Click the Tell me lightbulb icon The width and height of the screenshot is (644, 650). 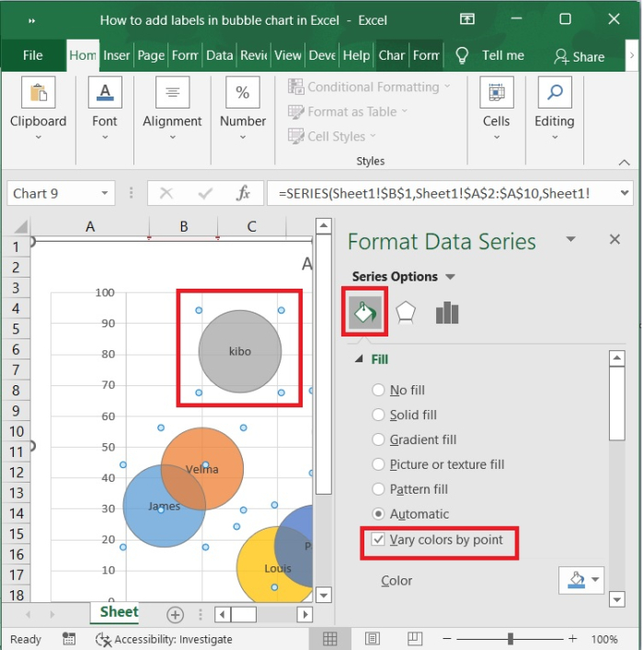pos(462,55)
